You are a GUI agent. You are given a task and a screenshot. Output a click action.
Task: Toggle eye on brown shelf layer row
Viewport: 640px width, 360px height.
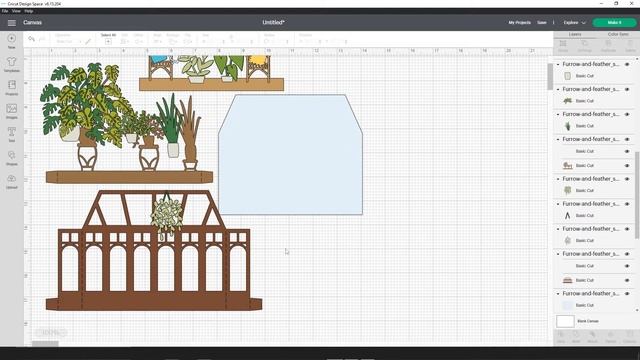click(627, 280)
